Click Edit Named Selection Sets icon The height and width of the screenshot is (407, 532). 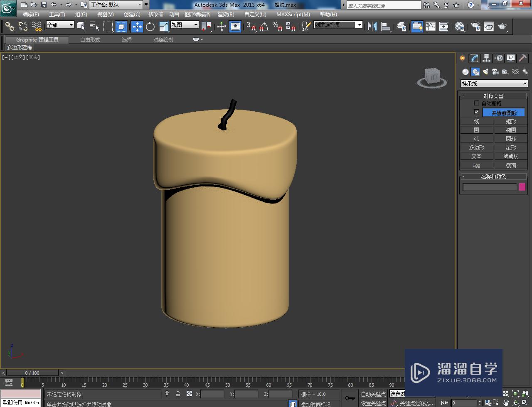coord(306,27)
